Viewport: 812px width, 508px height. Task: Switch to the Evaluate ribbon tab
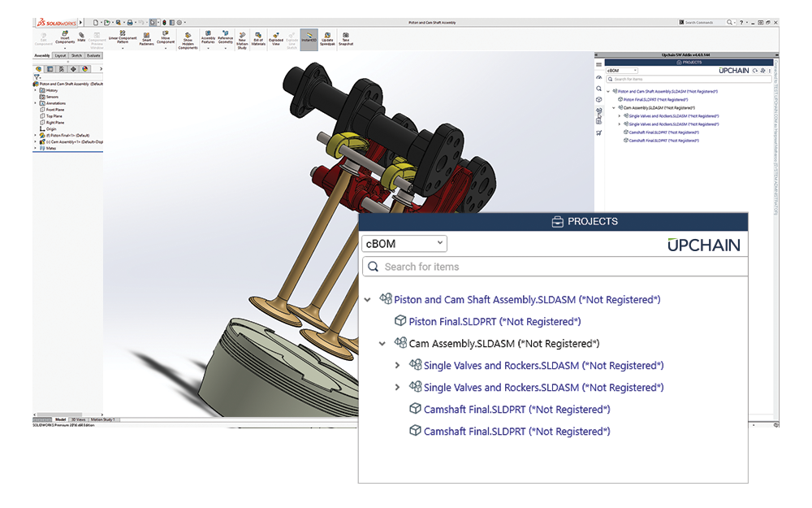(93, 55)
